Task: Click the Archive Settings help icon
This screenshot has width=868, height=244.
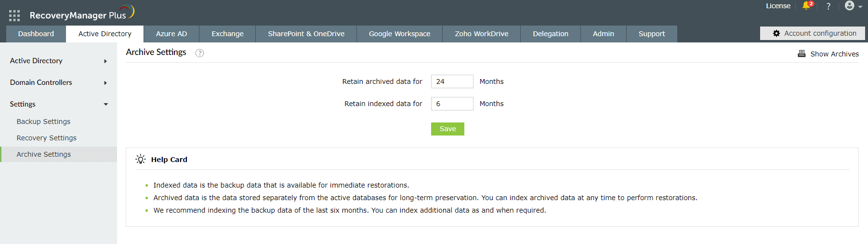Action: [199, 53]
